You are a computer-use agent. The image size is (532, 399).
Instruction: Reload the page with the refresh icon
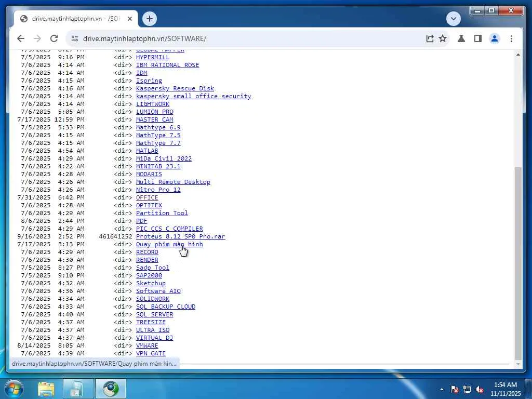[54, 38]
